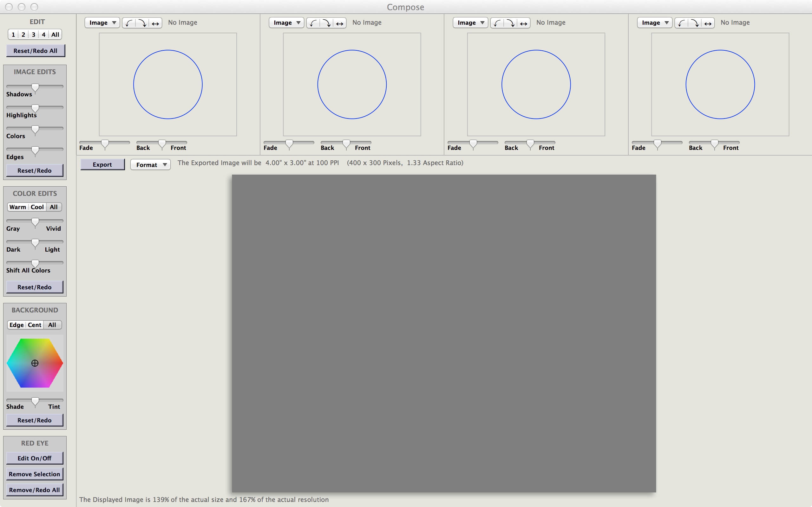Toggle Edge background option
Image resolution: width=812 pixels, height=507 pixels.
pos(15,325)
